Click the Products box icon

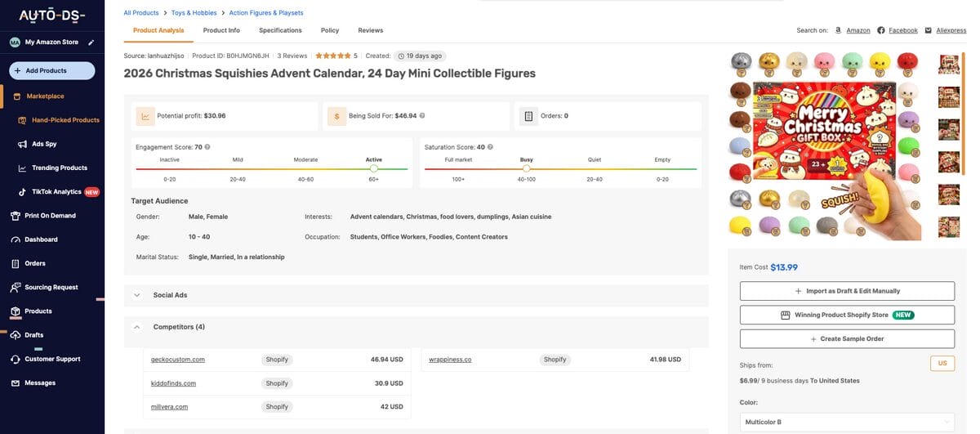pyautogui.click(x=16, y=311)
